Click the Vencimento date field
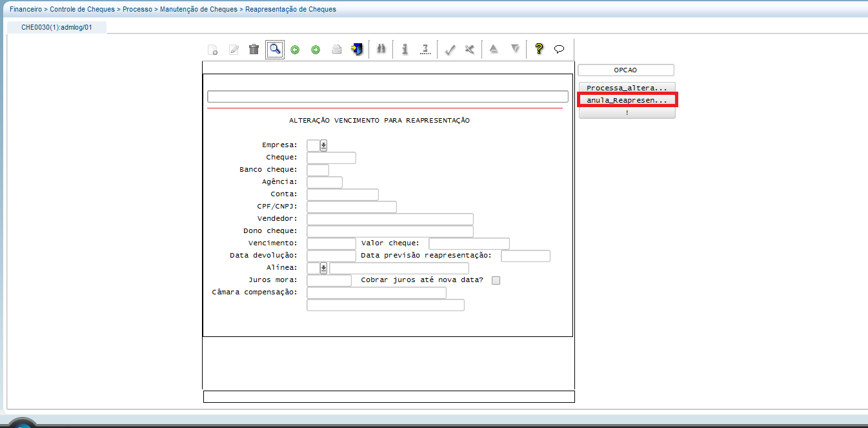Image resolution: width=868 pixels, height=428 pixels. click(331, 243)
